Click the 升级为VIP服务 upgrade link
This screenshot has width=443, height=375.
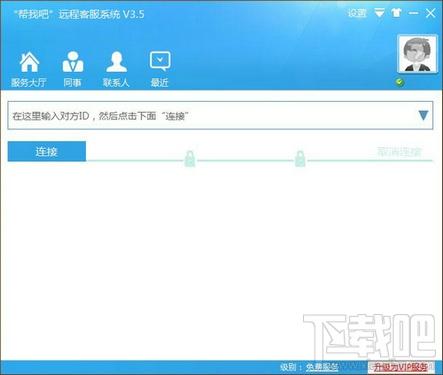click(x=401, y=367)
